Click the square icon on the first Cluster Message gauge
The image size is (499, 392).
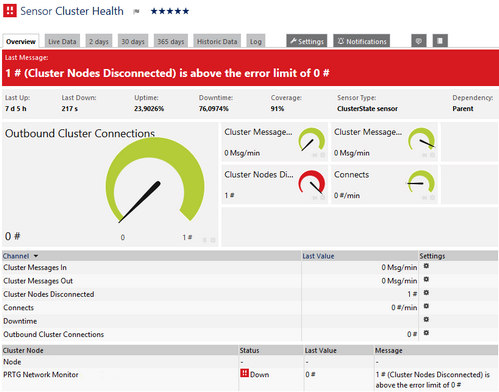[322, 155]
